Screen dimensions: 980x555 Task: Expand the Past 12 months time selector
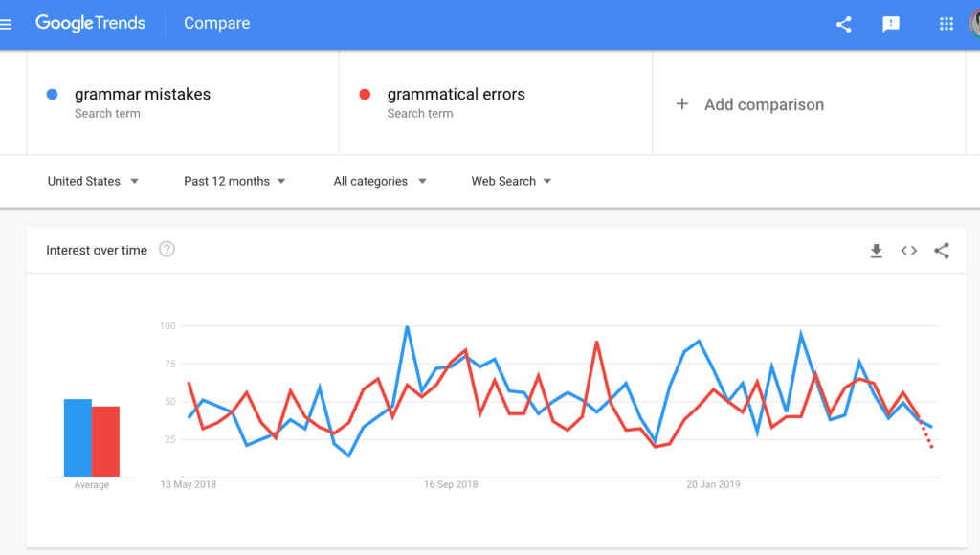[x=234, y=181]
